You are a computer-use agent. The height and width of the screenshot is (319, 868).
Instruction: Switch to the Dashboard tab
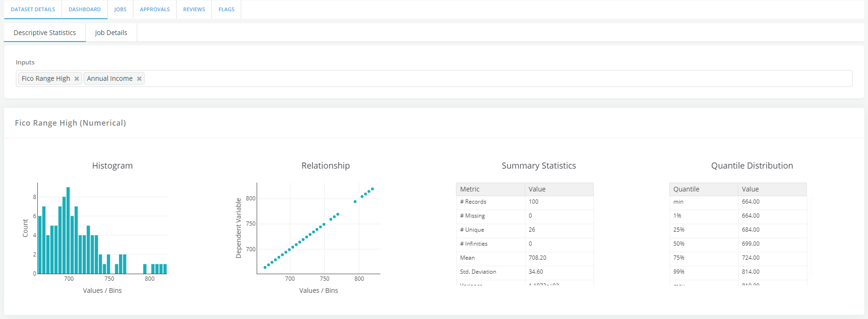(84, 9)
